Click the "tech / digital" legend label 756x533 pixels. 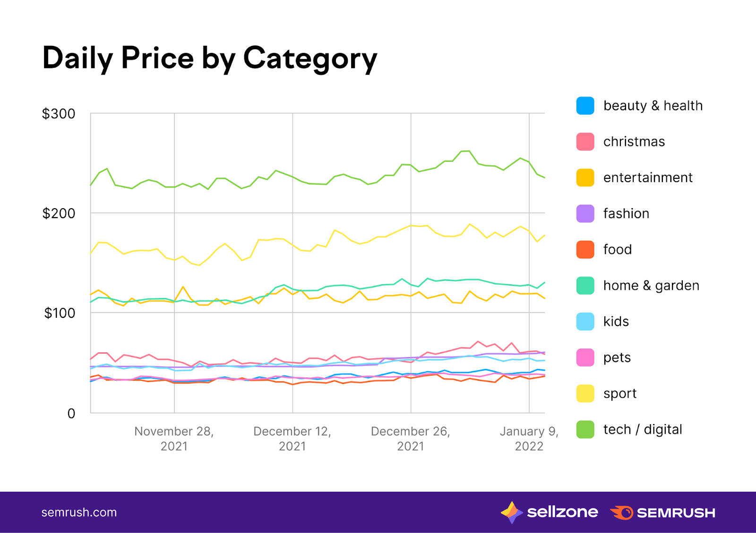pyautogui.click(x=643, y=429)
